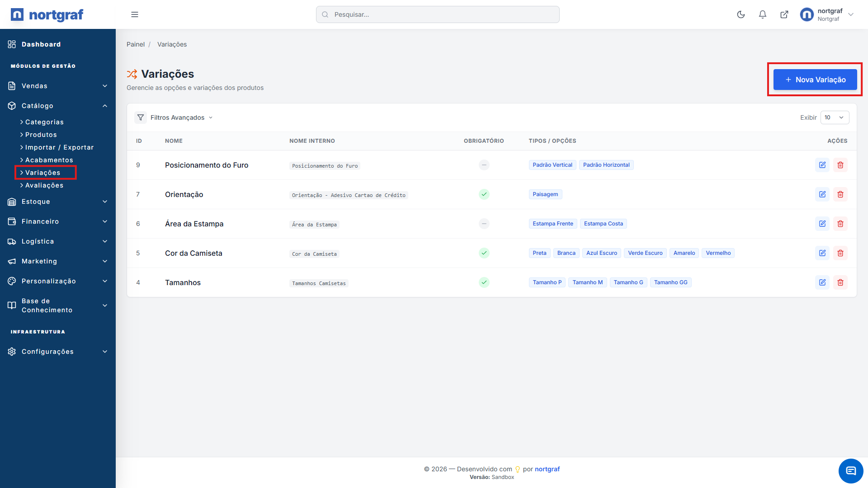Click the Pesquisar search field
This screenshot has height=488, width=868.
click(x=437, y=14)
